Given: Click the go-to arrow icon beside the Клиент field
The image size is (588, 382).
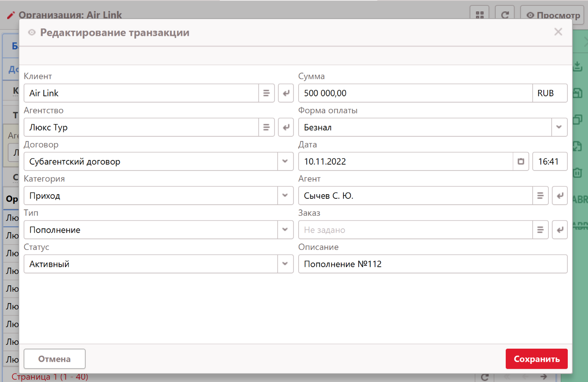Looking at the screenshot, I should coord(286,93).
